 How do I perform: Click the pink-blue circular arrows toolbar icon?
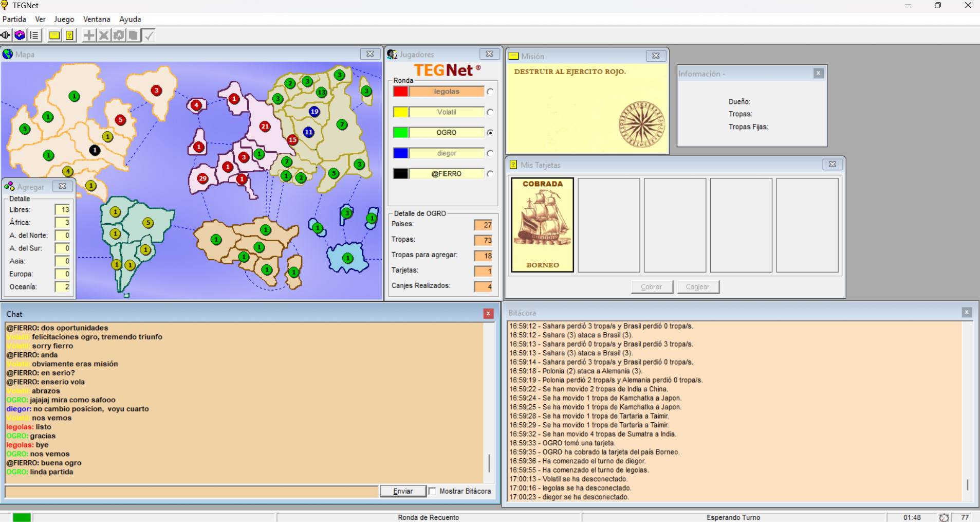[x=20, y=35]
